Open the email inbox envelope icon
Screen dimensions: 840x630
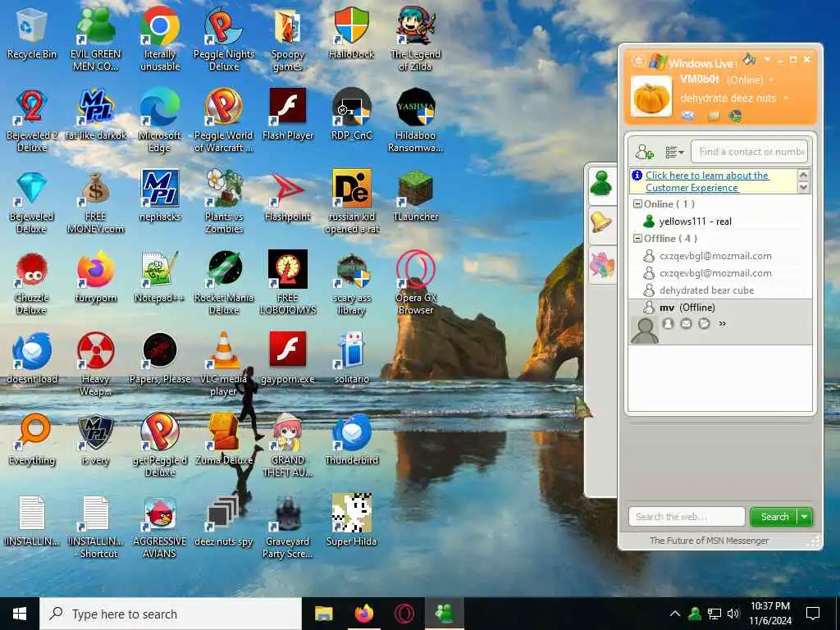tap(688, 115)
